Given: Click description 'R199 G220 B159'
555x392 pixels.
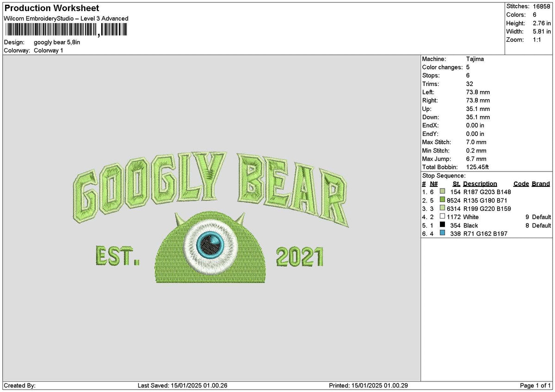Looking at the screenshot, I should click(x=487, y=208).
